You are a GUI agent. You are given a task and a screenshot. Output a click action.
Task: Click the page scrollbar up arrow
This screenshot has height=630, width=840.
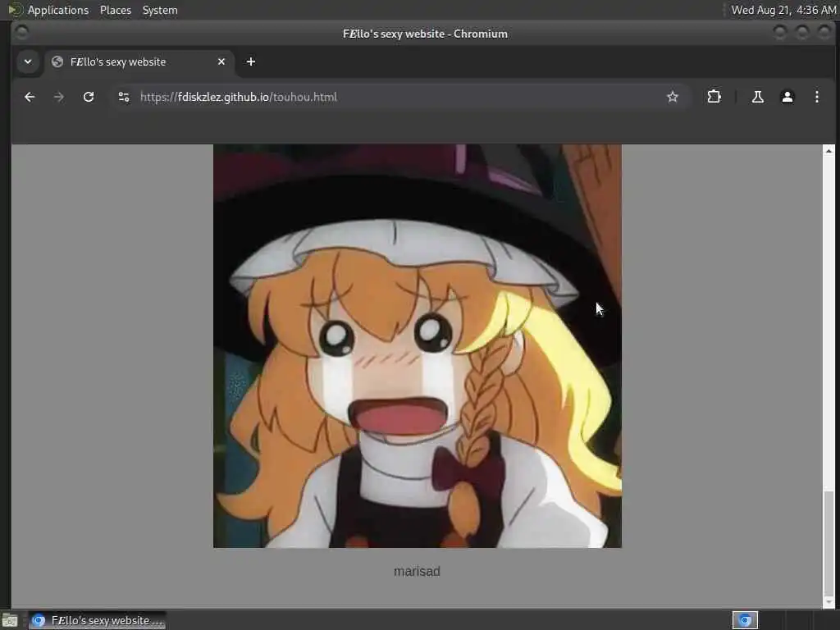click(x=829, y=151)
